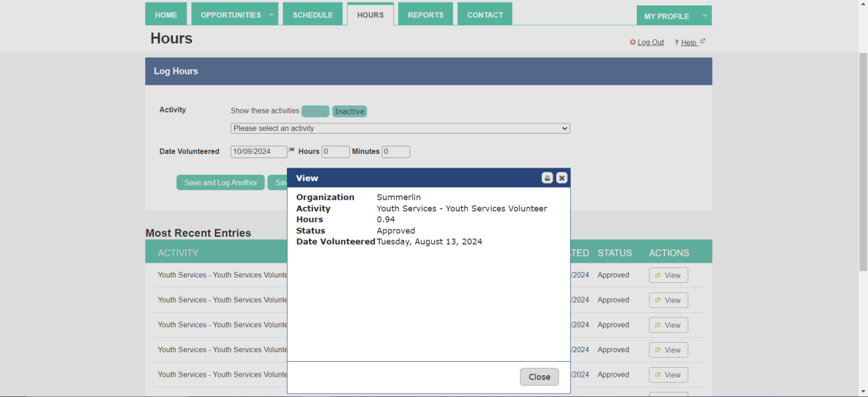Click the 'Log Hours' panel header

(x=429, y=71)
